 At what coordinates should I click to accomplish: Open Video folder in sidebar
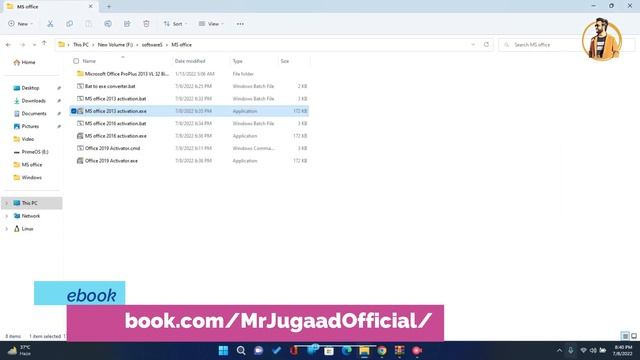pyautogui.click(x=24, y=139)
